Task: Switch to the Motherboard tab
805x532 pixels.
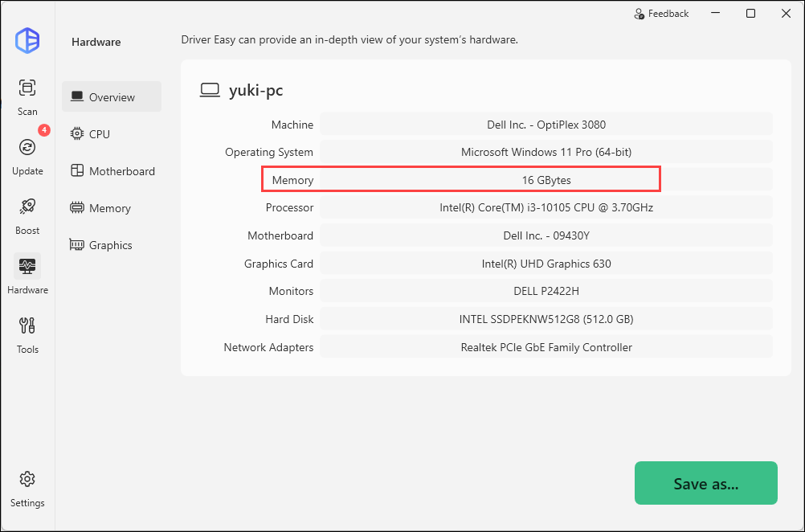Action: [x=112, y=171]
